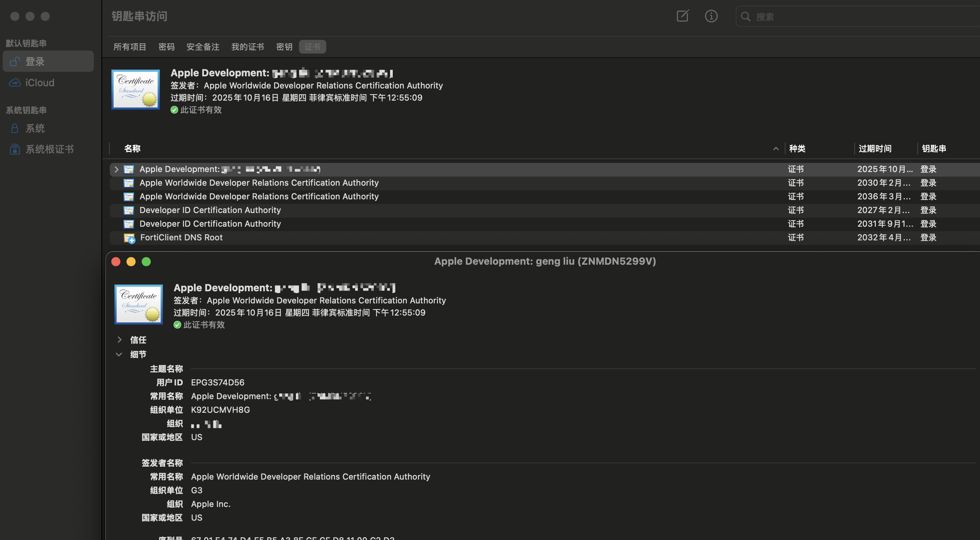Switch to the 我的证书 tab

[248, 47]
